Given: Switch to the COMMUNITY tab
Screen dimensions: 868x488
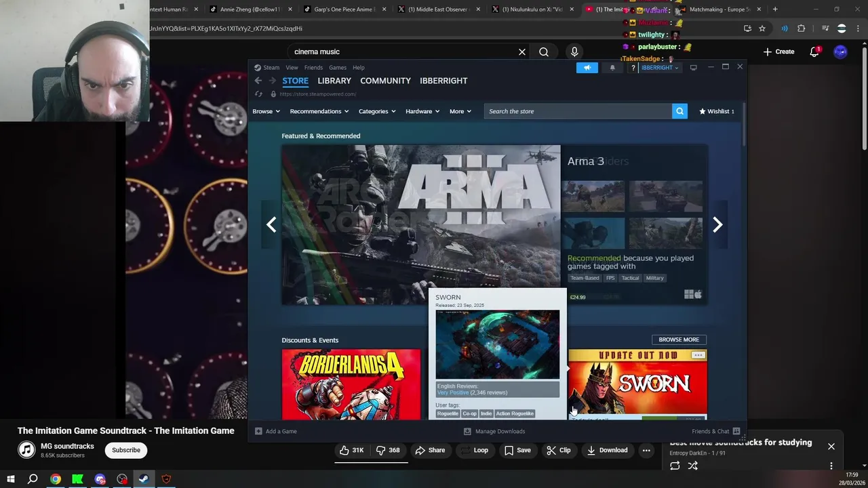Looking at the screenshot, I should click(385, 81).
